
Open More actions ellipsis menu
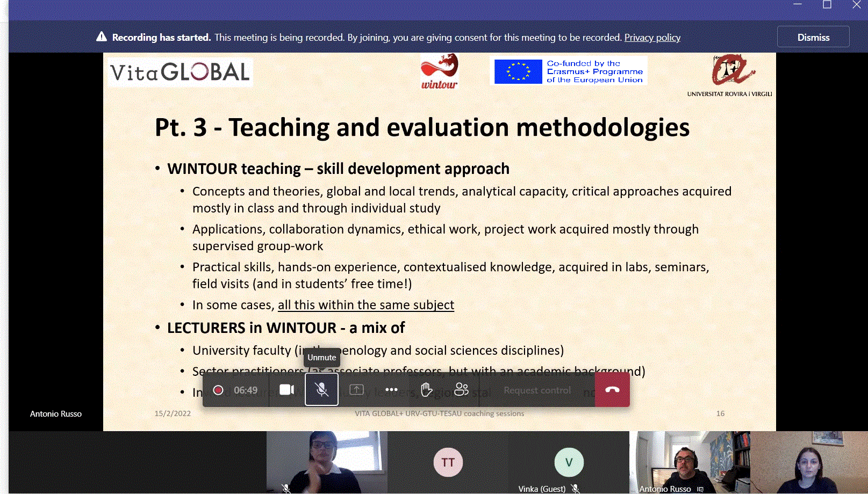(x=391, y=390)
